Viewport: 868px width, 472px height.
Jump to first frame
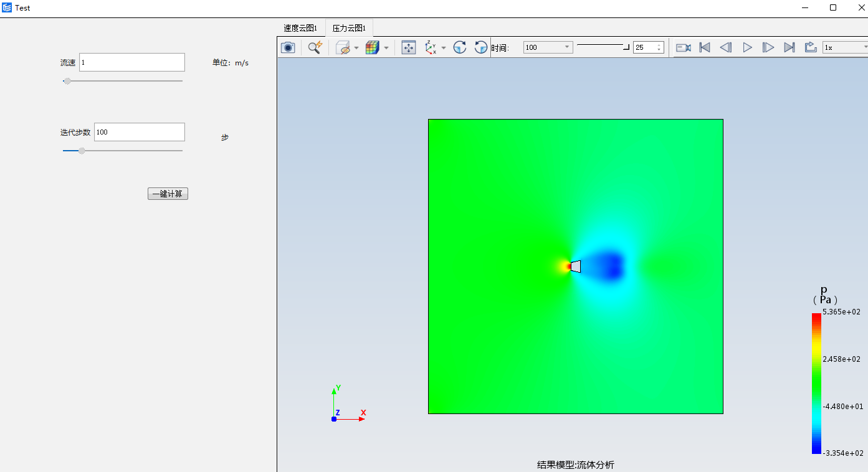(705, 47)
